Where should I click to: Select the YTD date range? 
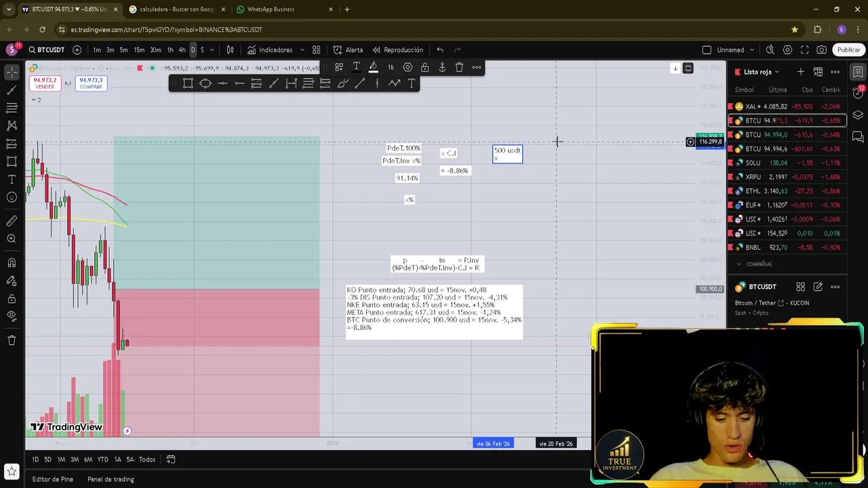point(102,460)
